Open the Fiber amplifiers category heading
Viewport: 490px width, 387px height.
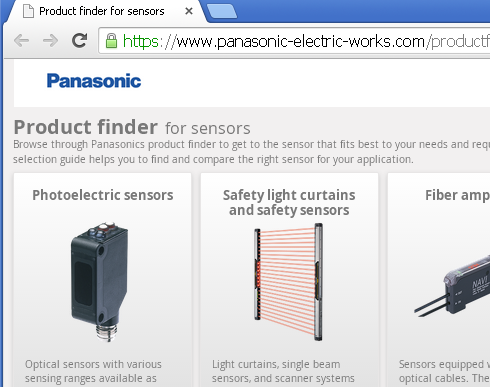point(457,195)
